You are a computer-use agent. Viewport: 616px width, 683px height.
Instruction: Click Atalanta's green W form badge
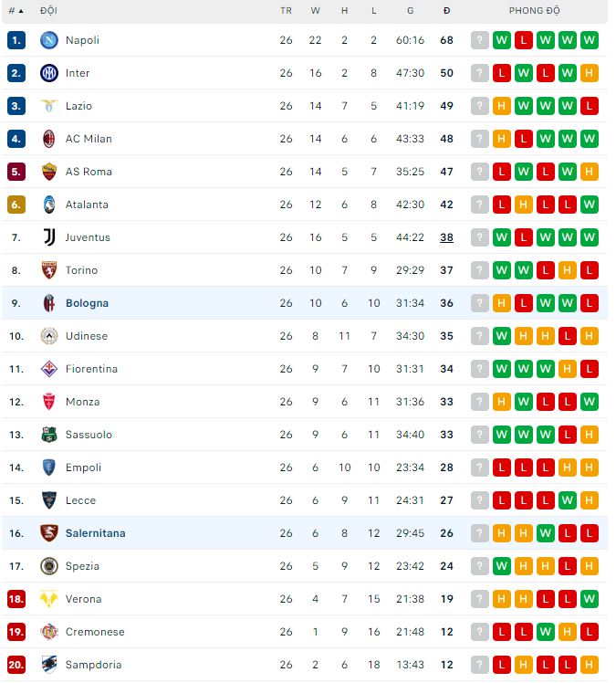pos(590,205)
